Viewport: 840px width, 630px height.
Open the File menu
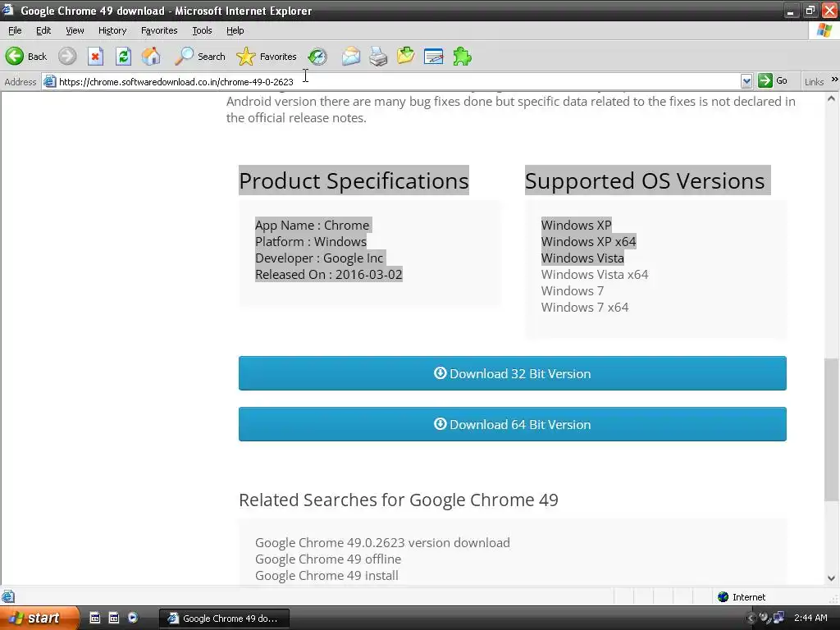(15, 30)
